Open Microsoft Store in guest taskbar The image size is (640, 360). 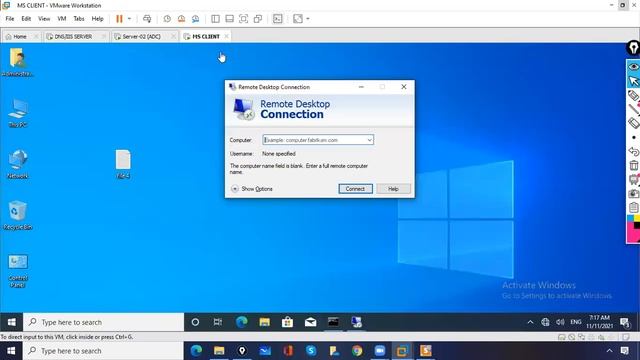point(287,322)
